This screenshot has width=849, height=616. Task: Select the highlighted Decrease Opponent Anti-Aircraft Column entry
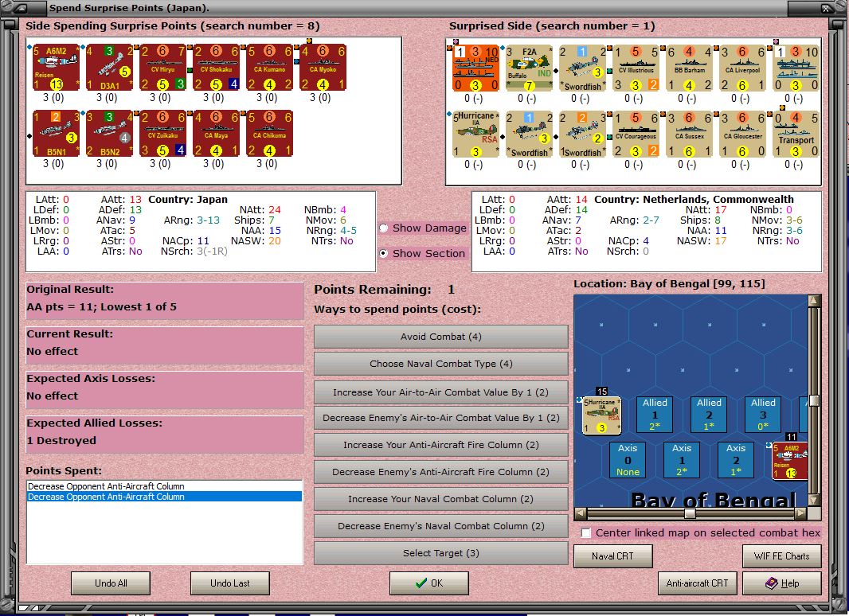[x=165, y=497]
